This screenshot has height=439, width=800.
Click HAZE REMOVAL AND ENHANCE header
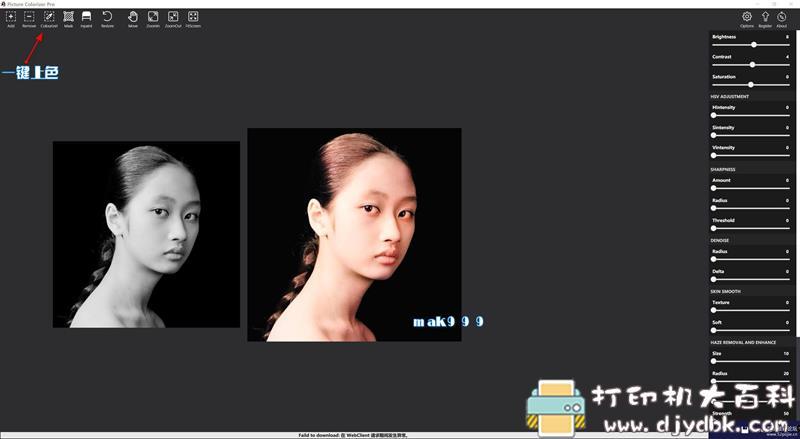743,343
